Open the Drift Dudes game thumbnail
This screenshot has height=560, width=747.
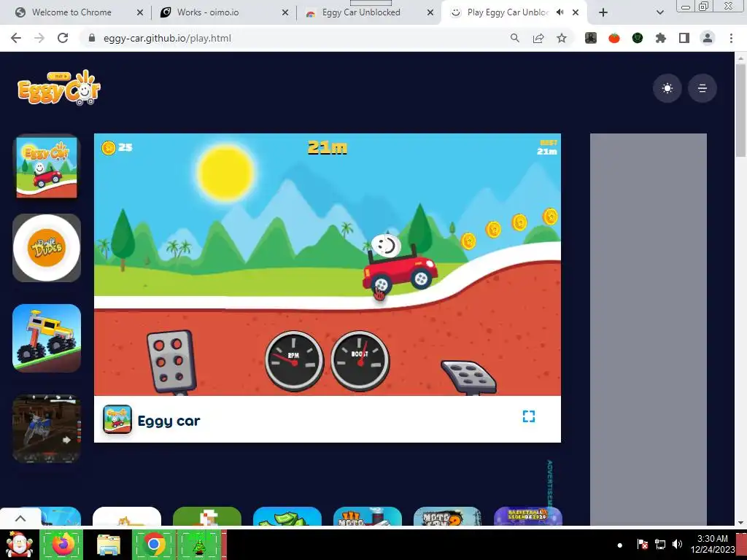point(47,248)
